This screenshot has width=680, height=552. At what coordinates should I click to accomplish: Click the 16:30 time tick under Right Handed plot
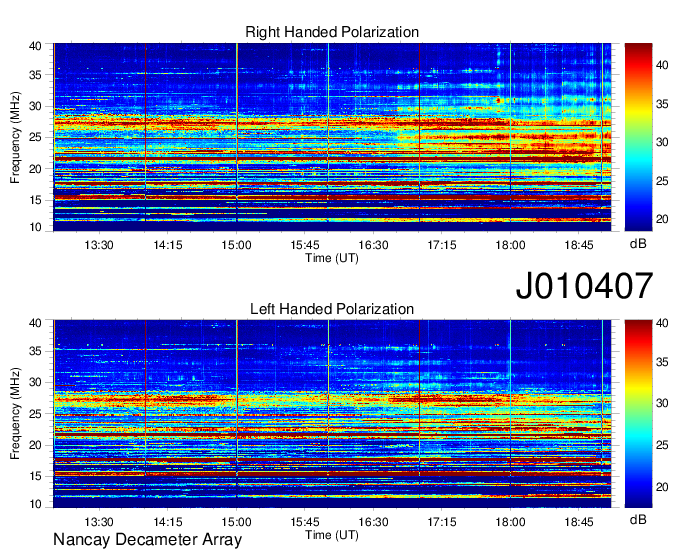pos(373,245)
